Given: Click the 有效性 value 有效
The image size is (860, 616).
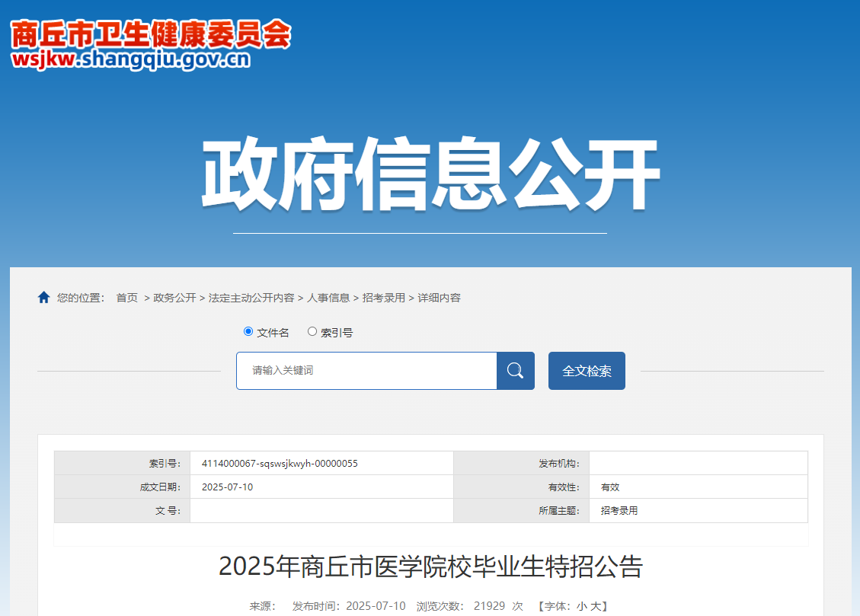Looking at the screenshot, I should pyautogui.click(x=610, y=487).
